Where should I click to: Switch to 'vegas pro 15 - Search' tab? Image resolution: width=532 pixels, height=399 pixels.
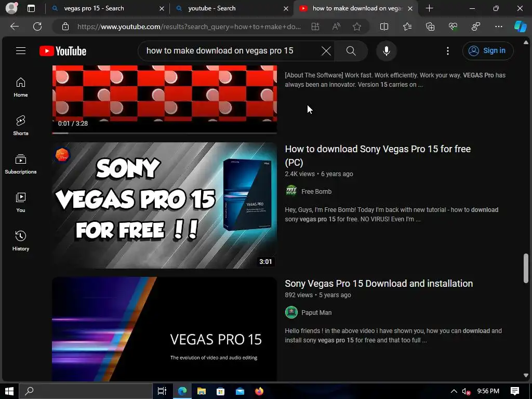[x=94, y=8]
